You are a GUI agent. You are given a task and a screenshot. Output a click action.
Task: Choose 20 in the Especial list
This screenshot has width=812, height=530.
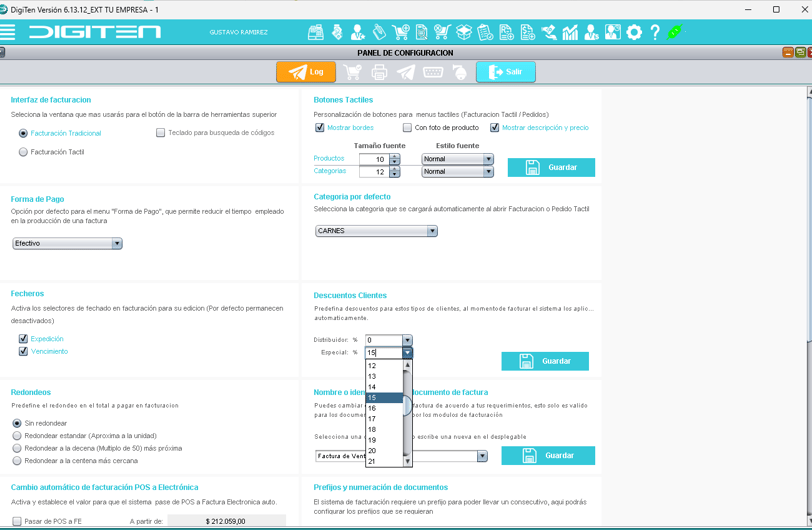384,451
